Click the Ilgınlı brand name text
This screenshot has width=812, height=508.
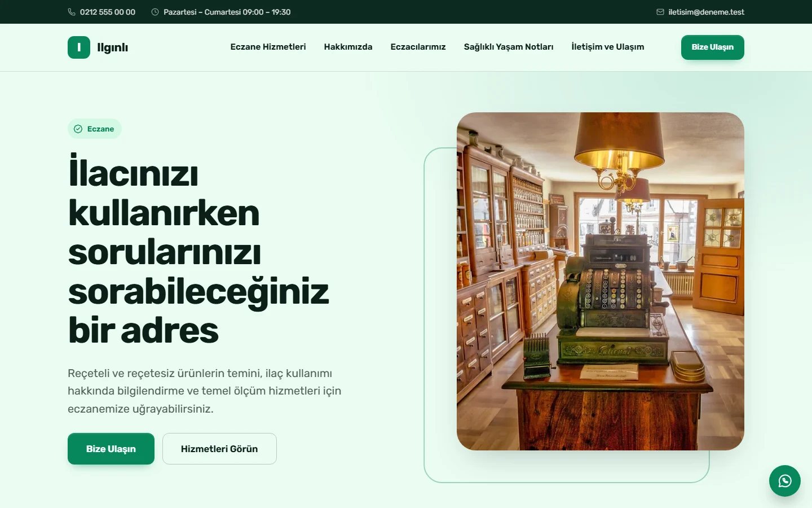[112, 47]
